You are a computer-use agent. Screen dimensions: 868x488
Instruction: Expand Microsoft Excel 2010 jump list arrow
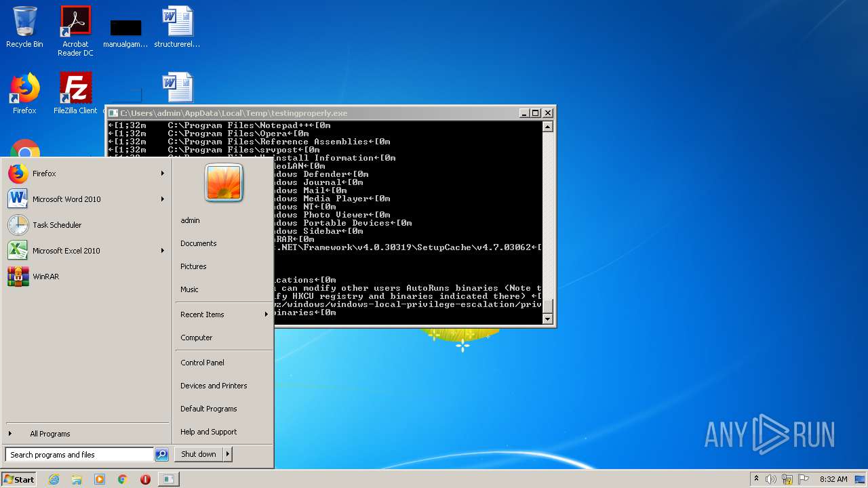163,251
